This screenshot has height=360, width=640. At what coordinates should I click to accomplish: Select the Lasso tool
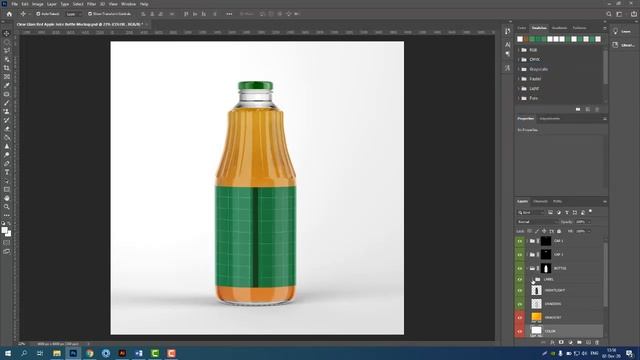pos(7,51)
